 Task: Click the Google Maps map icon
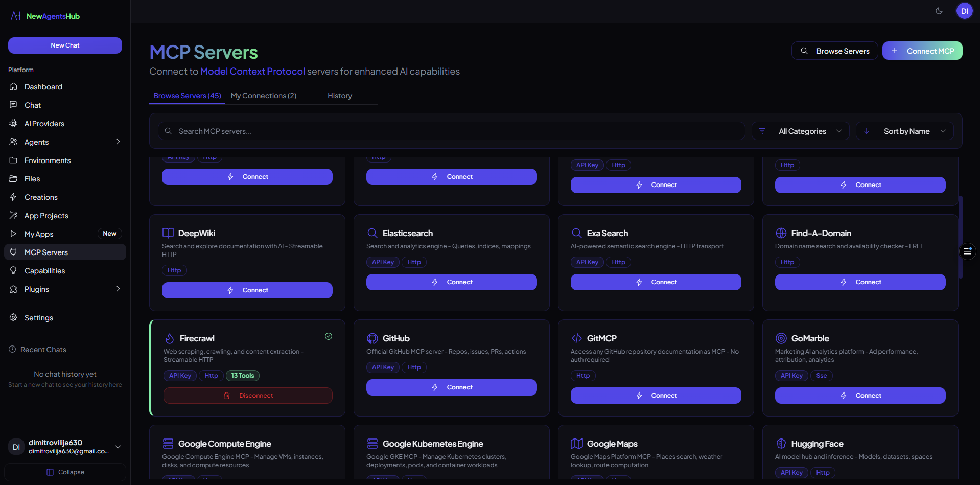(577, 444)
